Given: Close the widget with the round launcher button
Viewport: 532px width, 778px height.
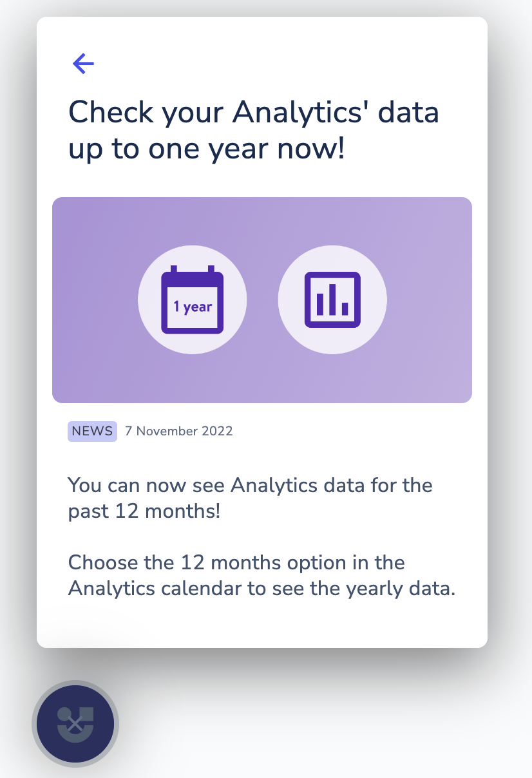Looking at the screenshot, I should [x=75, y=724].
